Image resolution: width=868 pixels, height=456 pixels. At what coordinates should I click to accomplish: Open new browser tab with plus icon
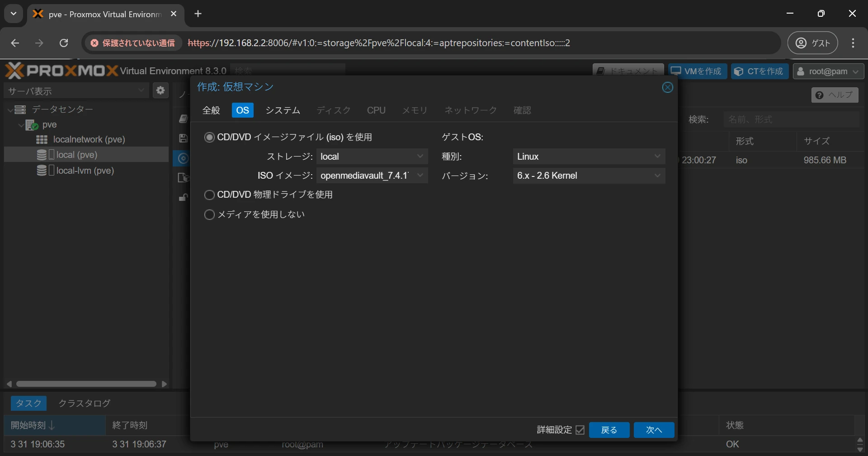[x=198, y=14]
